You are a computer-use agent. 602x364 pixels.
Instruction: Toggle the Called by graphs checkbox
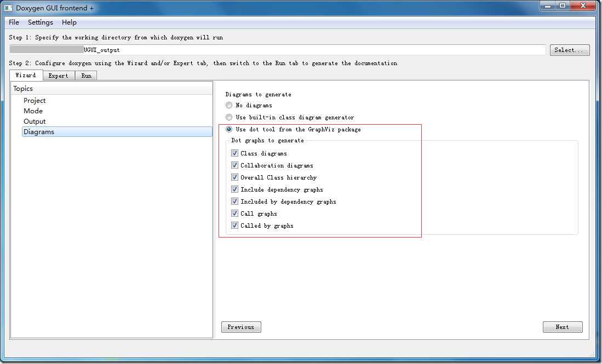[234, 226]
